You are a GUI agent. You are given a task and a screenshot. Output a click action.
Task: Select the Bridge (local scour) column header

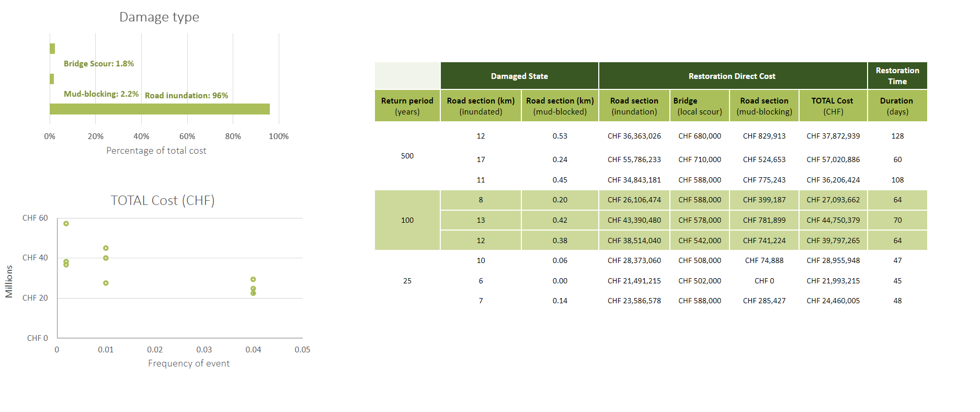click(x=699, y=106)
